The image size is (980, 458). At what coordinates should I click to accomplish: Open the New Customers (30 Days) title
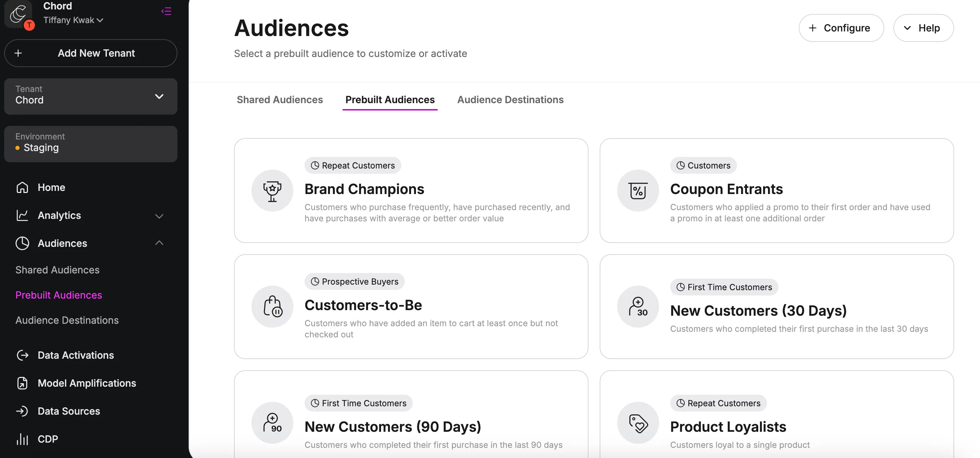point(758,311)
